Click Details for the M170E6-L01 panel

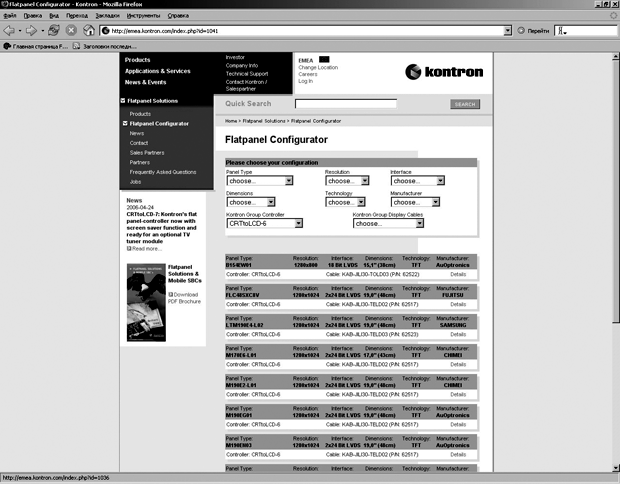click(x=458, y=365)
